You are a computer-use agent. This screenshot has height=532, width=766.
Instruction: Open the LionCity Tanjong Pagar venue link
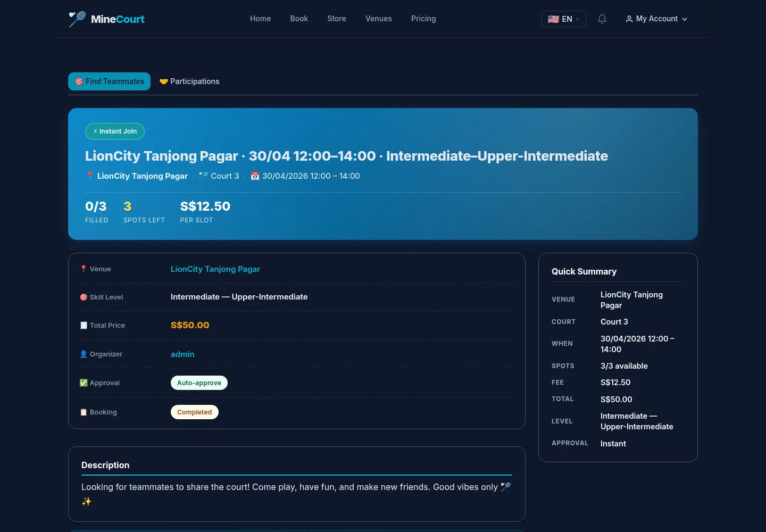pos(215,269)
